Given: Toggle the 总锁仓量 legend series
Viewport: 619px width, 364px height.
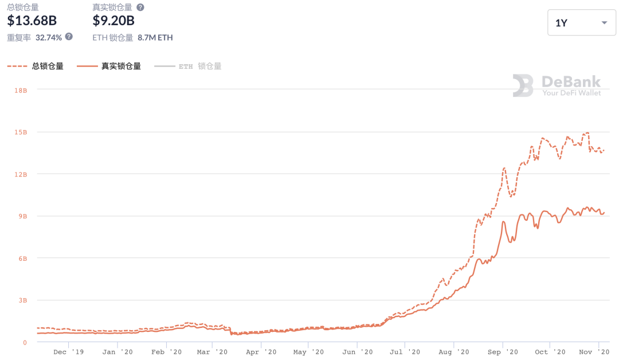Looking at the screenshot, I should coord(48,66).
